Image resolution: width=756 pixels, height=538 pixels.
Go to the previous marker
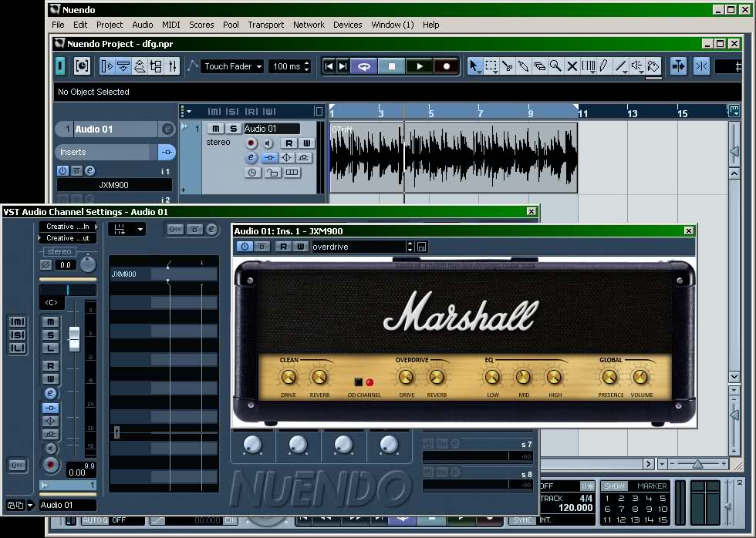pos(329,66)
